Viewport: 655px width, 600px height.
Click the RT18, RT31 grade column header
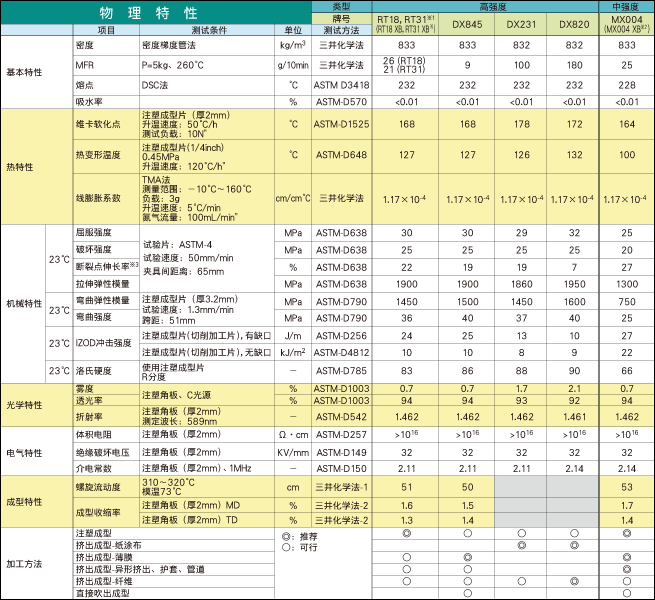[x=406, y=24]
